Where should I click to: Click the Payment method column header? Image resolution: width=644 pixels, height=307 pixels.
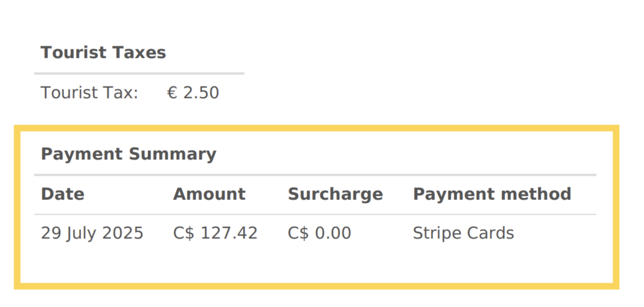(x=492, y=194)
